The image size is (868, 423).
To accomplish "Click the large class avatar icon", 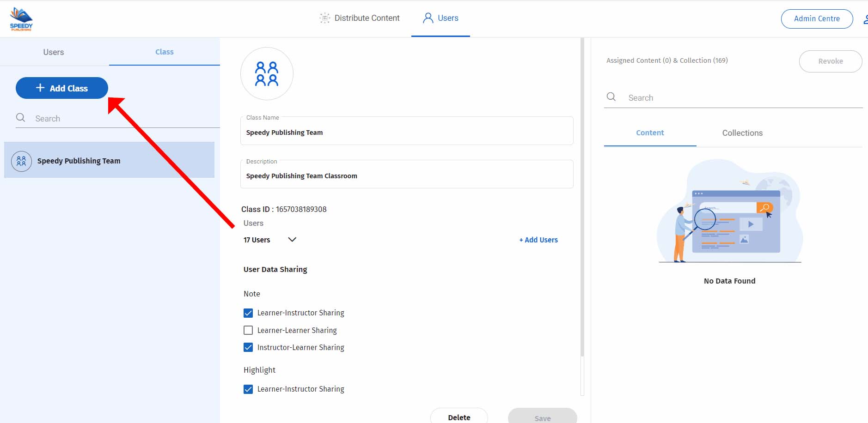I will pos(267,73).
